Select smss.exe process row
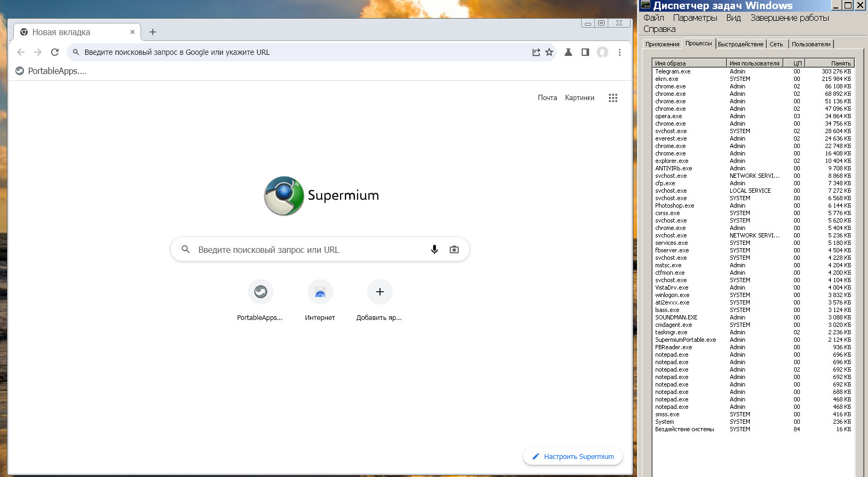The width and height of the screenshot is (868, 477). (753, 414)
